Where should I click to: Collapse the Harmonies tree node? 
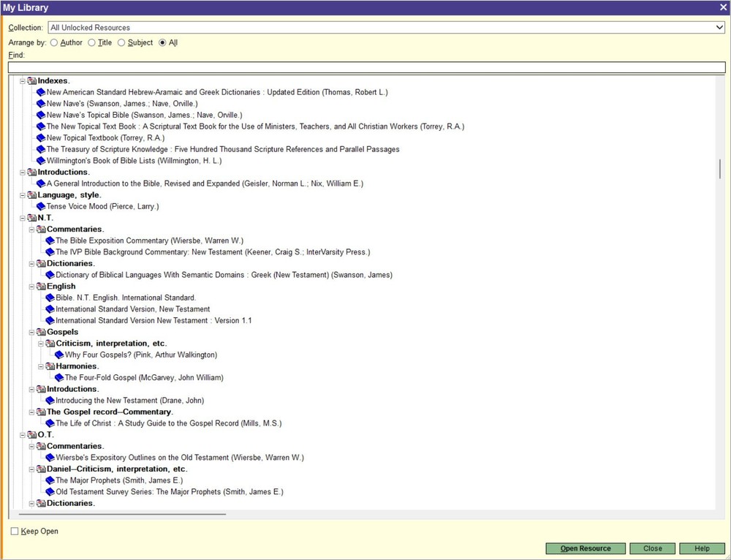pyautogui.click(x=40, y=366)
